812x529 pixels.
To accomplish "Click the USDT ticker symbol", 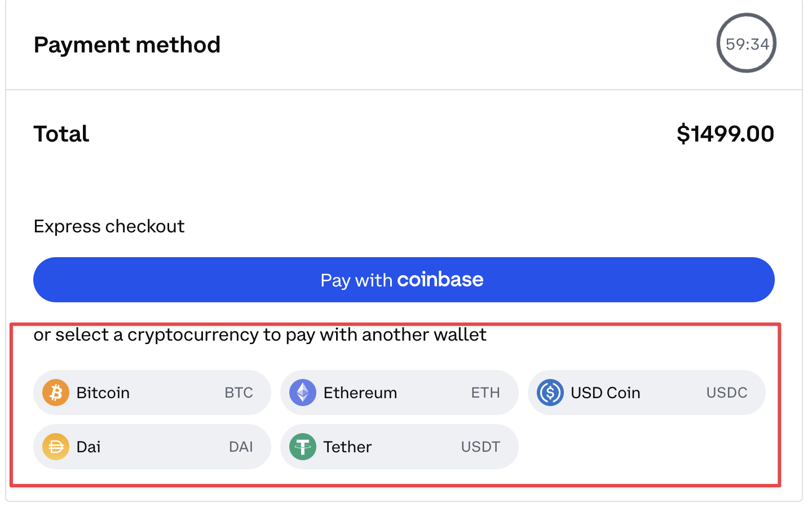I will pos(480,447).
